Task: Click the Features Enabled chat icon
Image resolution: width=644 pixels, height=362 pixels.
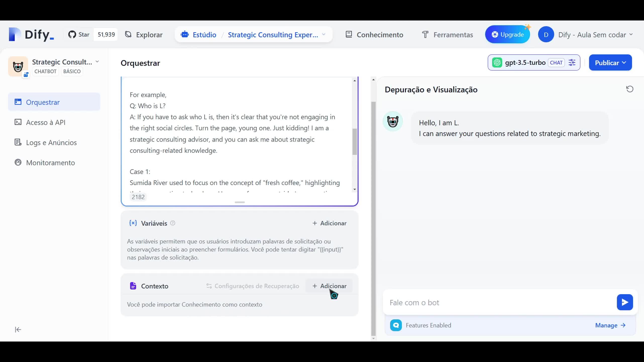Action: pyautogui.click(x=396, y=325)
